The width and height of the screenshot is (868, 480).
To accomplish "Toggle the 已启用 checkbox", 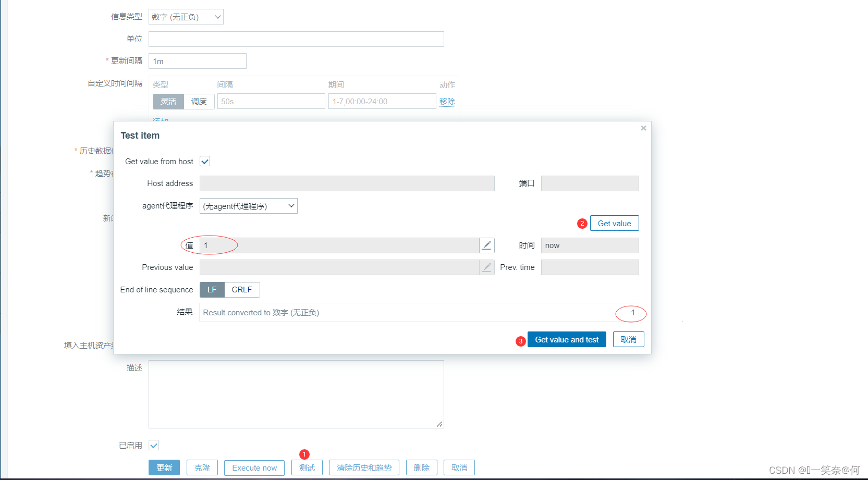I will click(x=154, y=445).
